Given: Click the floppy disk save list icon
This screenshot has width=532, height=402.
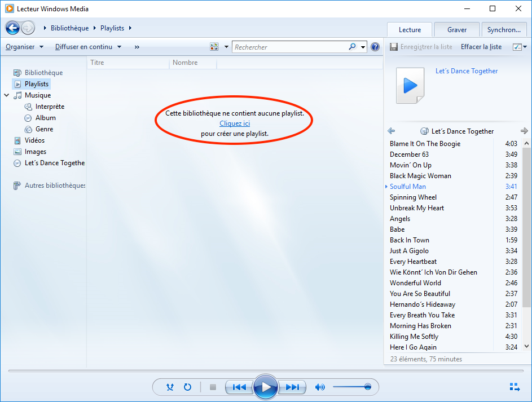Looking at the screenshot, I should pos(394,47).
